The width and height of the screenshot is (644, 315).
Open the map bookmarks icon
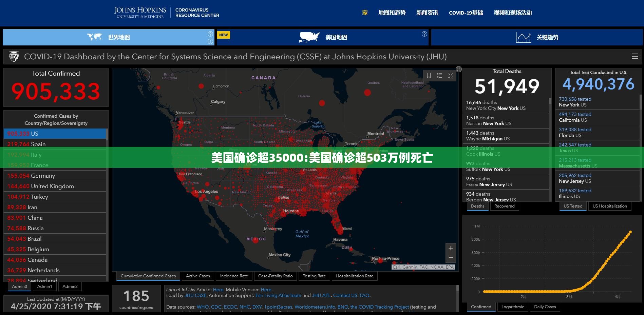coord(429,76)
